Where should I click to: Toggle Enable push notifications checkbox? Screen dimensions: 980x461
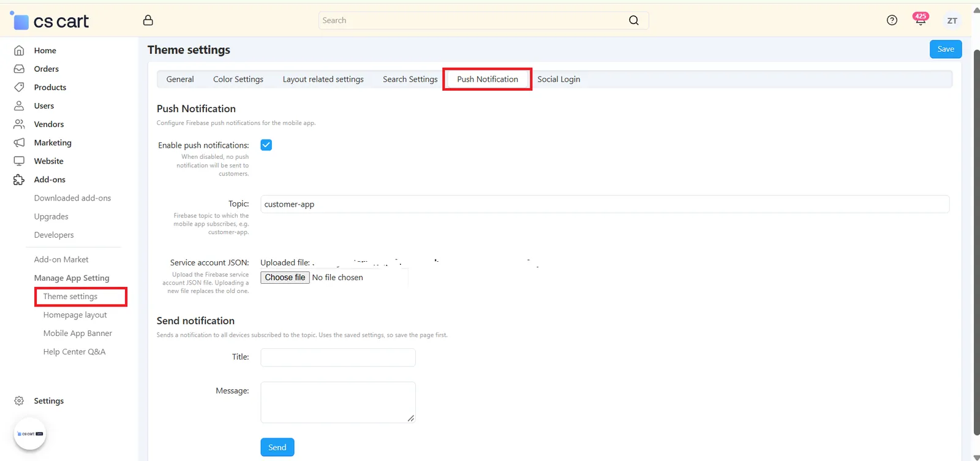(266, 145)
